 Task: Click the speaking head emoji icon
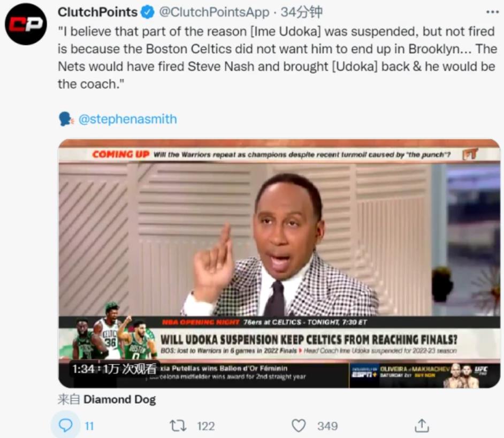tap(66, 119)
